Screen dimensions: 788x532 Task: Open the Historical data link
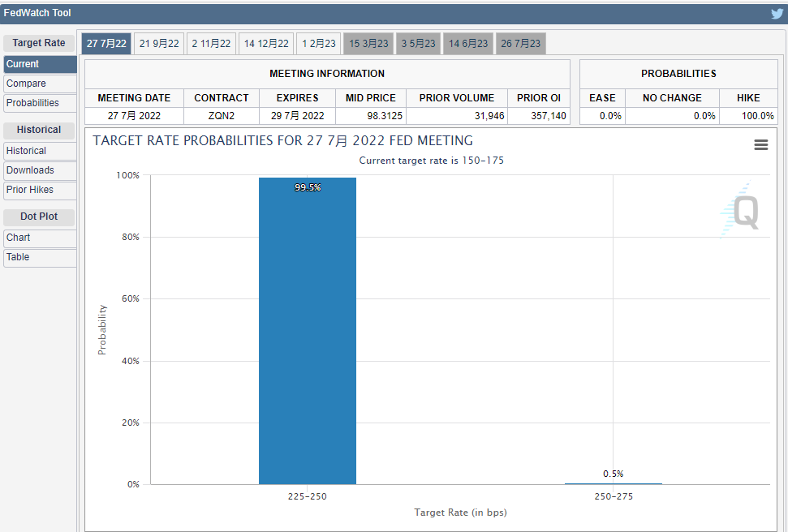40,151
